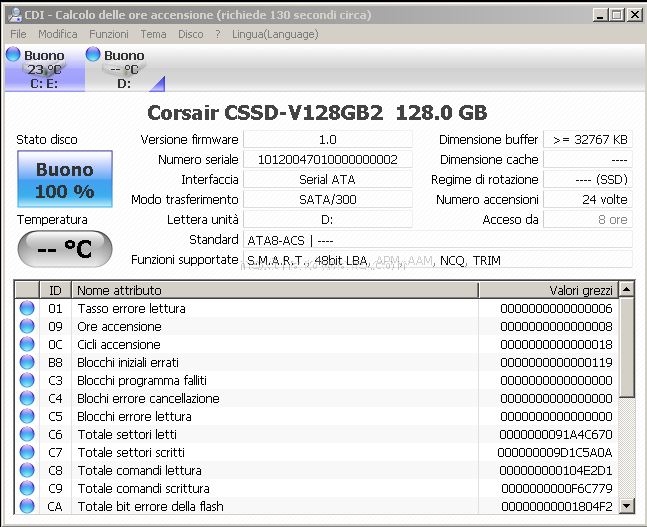Screen dimensions: 647x527
Task: Click status orb for Totale comandi lettura
Action: (27, 470)
